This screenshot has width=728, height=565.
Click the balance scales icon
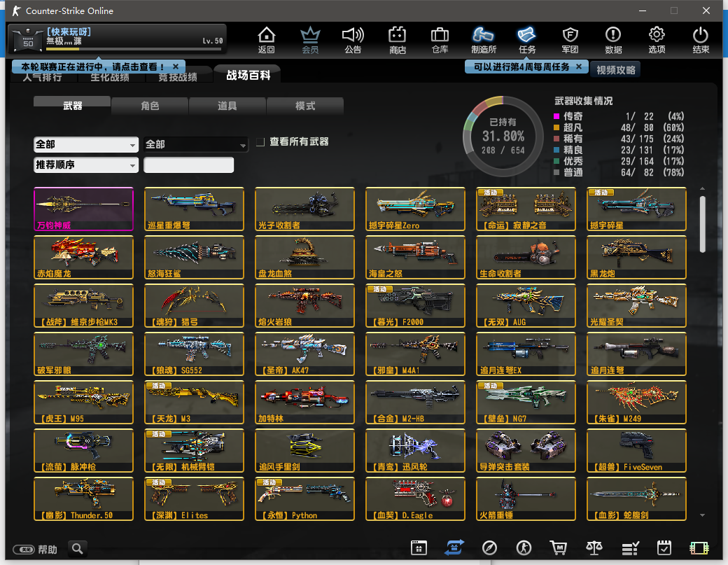[x=594, y=548]
